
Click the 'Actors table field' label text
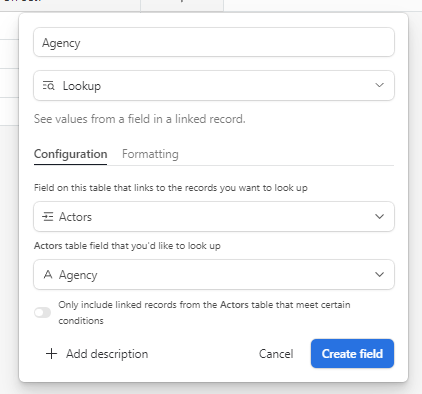pyautogui.click(x=127, y=246)
